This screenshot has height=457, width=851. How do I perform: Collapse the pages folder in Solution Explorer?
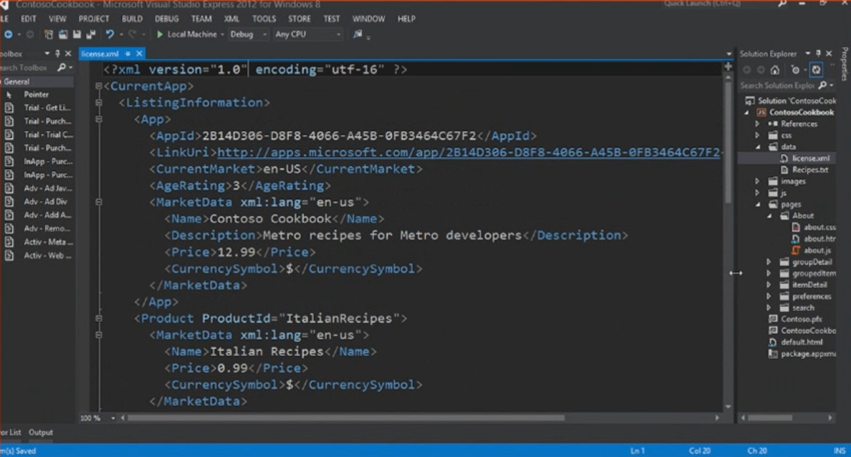click(x=758, y=205)
